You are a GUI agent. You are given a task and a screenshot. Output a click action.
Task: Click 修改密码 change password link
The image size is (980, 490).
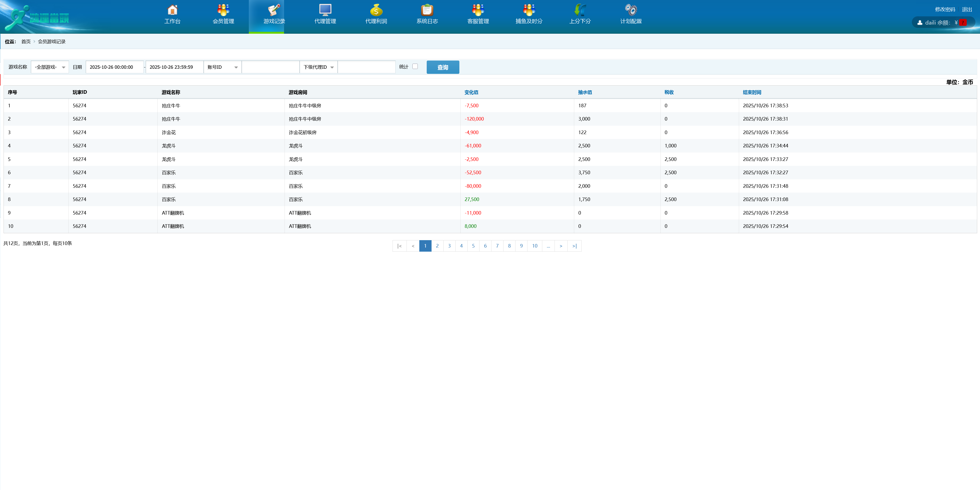coord(945,9)
